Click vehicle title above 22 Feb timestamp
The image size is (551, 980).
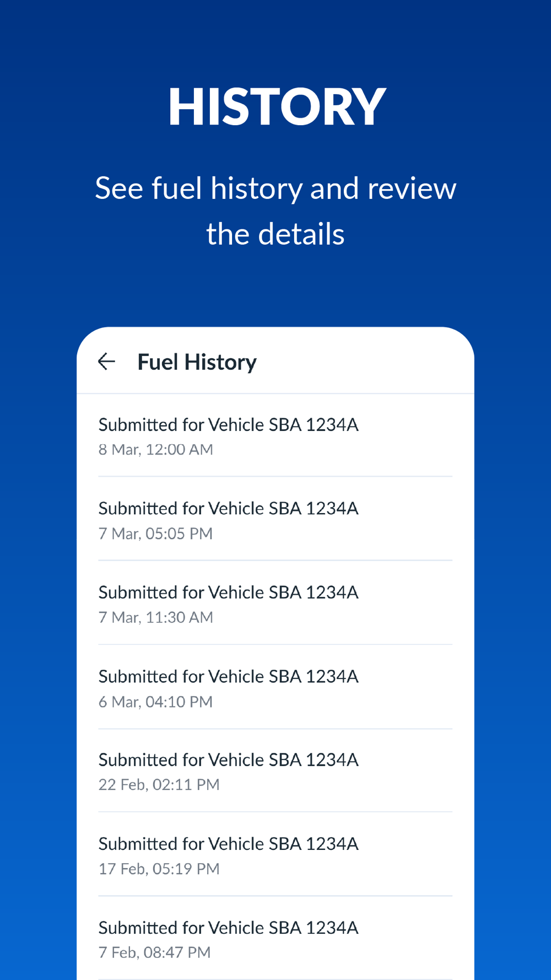(x=228, y=760)
